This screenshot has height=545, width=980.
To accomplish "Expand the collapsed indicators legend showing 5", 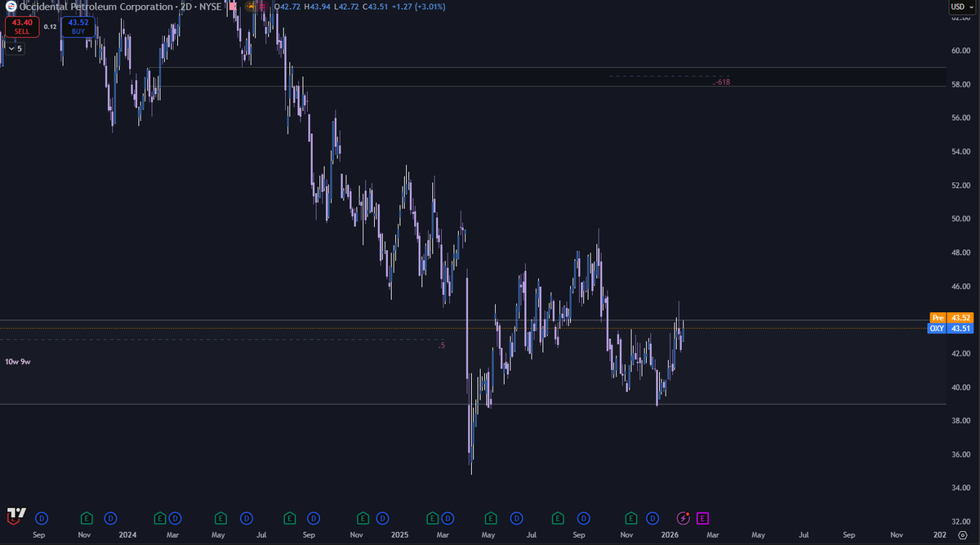I will coord(16,48).
